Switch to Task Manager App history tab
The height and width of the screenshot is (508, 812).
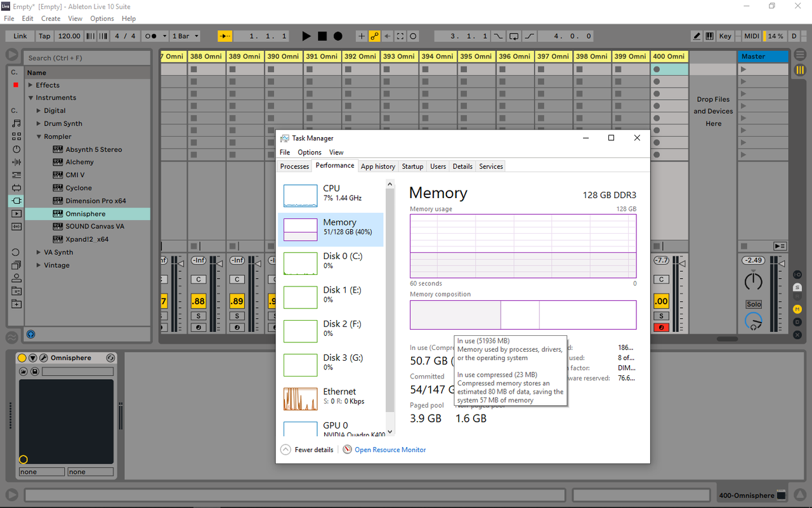pos(378,166)
